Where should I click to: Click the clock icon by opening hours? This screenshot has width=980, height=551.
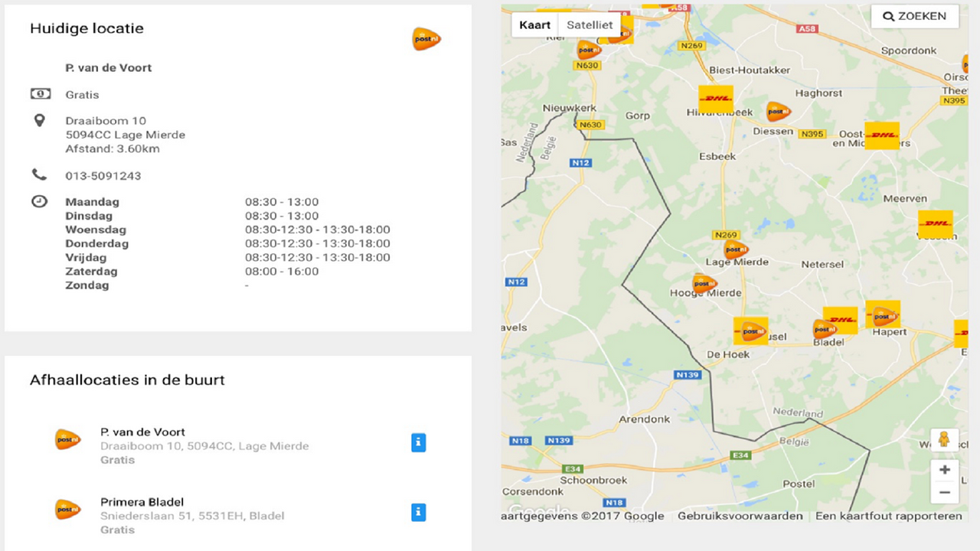(x=39, y=201)
